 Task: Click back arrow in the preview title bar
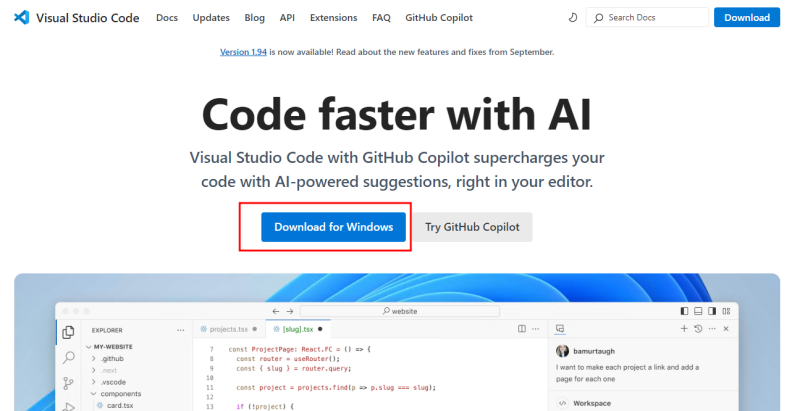[276, 311]
